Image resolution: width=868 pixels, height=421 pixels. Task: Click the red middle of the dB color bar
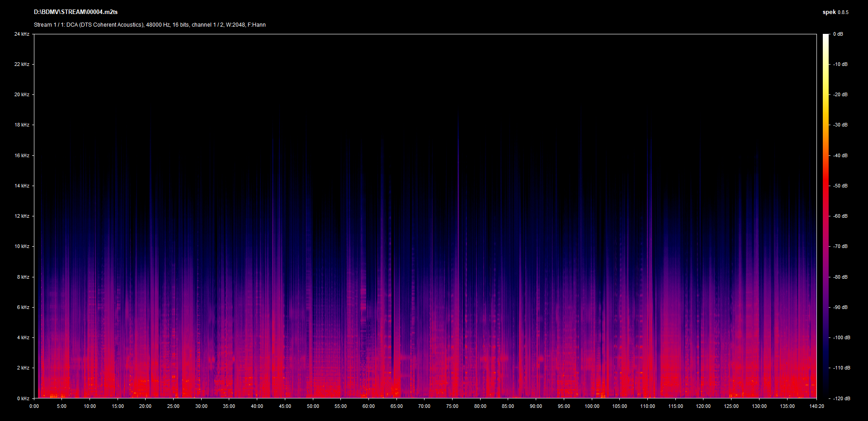point(826,190)
